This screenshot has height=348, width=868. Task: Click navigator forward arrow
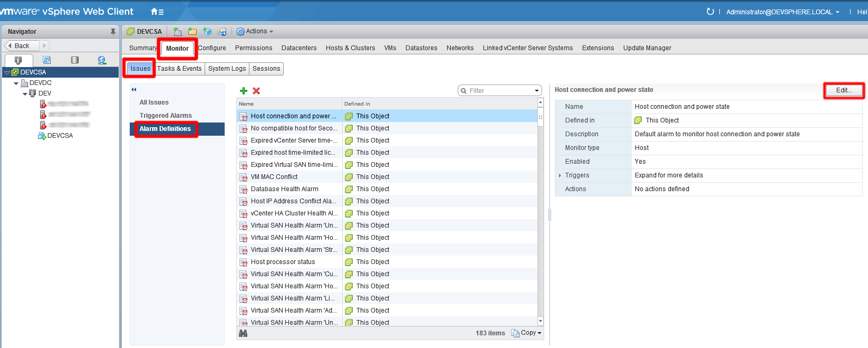(x=44, y=46)
